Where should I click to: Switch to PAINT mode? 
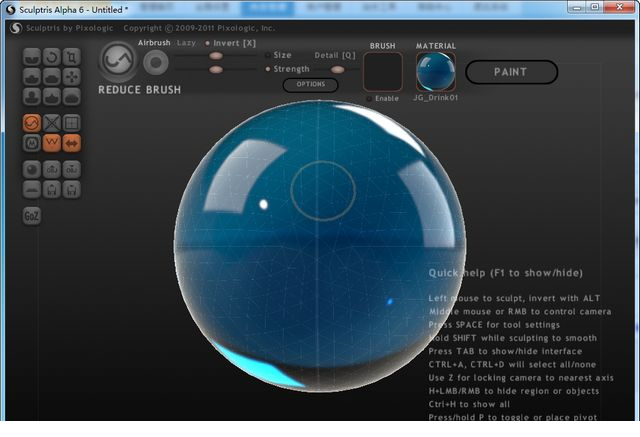click(x=511, y=72)
